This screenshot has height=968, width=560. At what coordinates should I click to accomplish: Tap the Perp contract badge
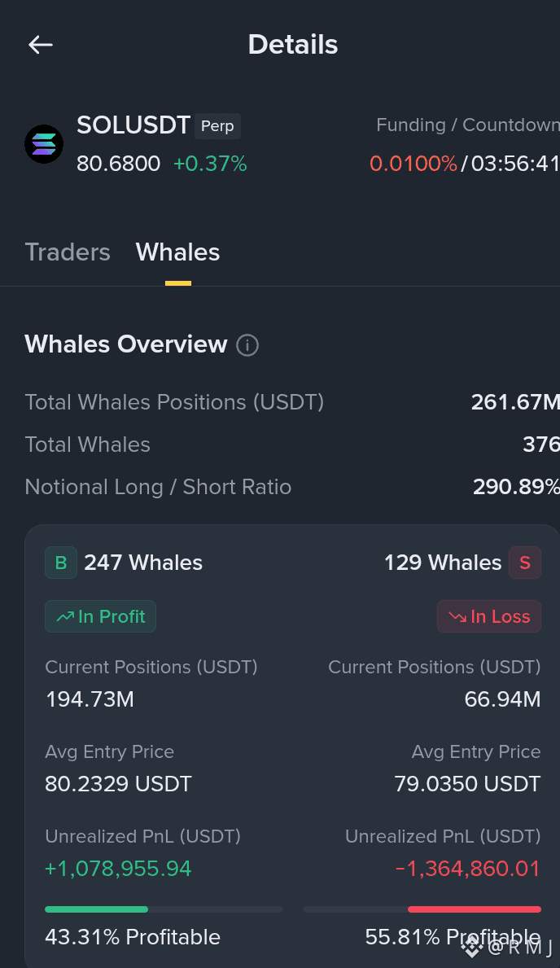point(217,126)
